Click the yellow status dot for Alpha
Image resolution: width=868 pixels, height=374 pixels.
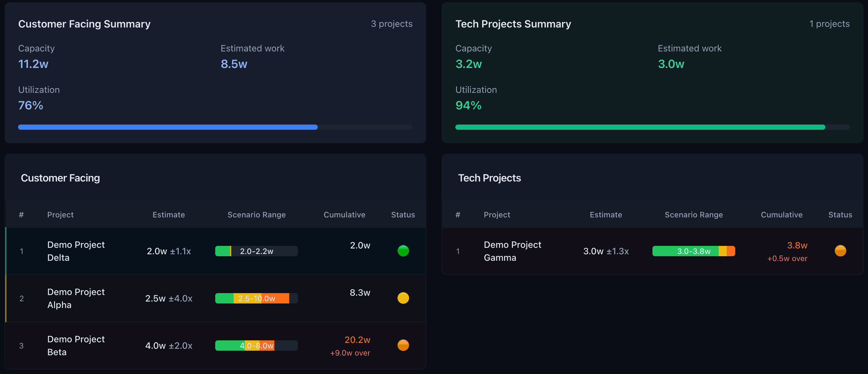click(x=403, y=298)
